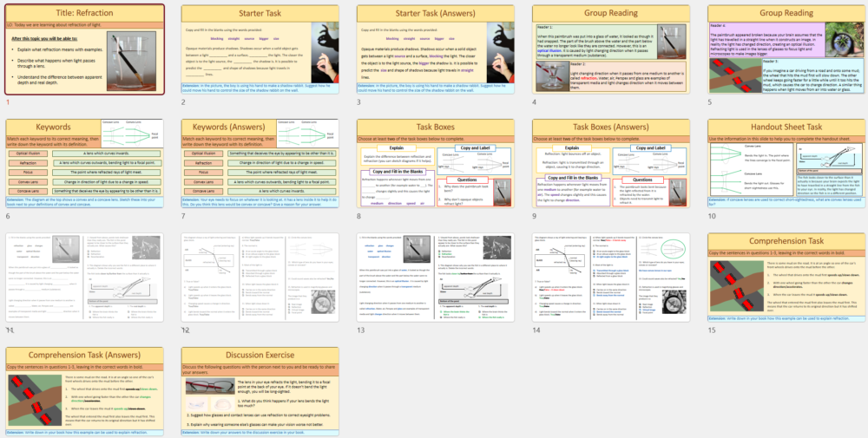The height and width of the screenshot is (438, 868).
Task: Open the Starter Task slide 2
Action: [x=260, y=49]
